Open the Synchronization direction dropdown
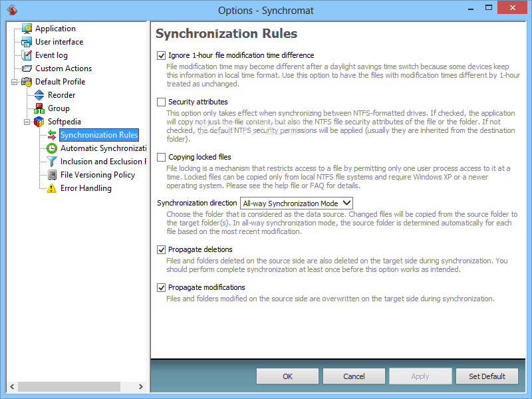 tap(297, 203)
